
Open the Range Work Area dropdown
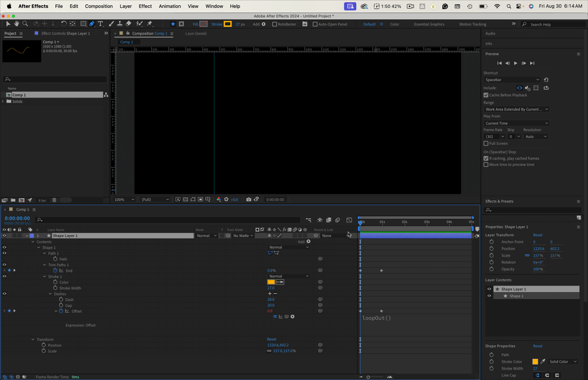pyautogui.click(x=516, y=109)
